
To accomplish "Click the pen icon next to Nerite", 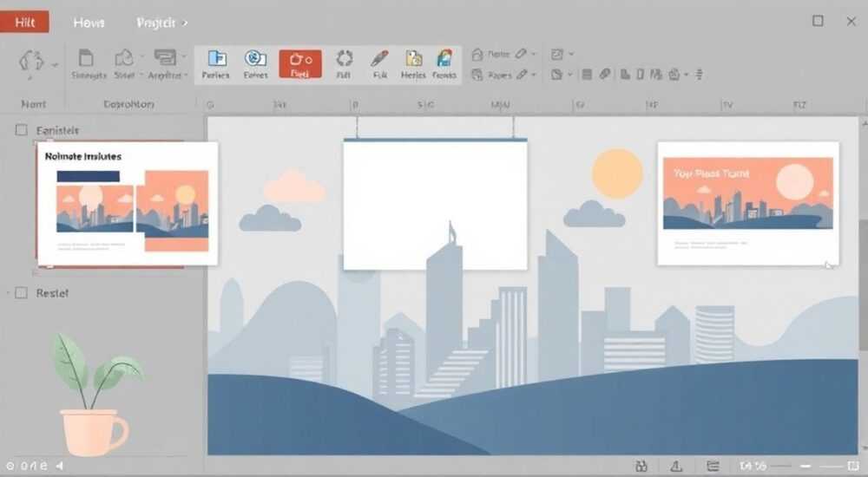I will pos(521,54).
